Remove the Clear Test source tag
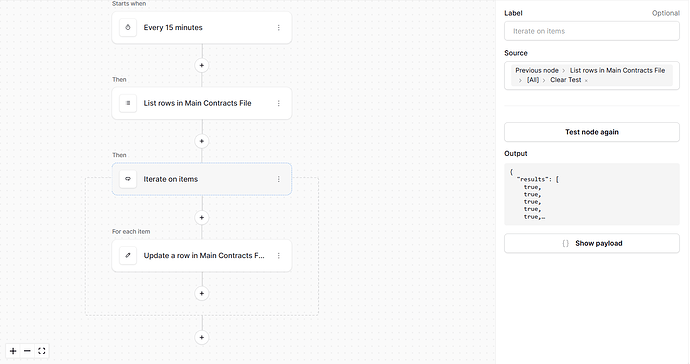 click(x=586, y=80)
